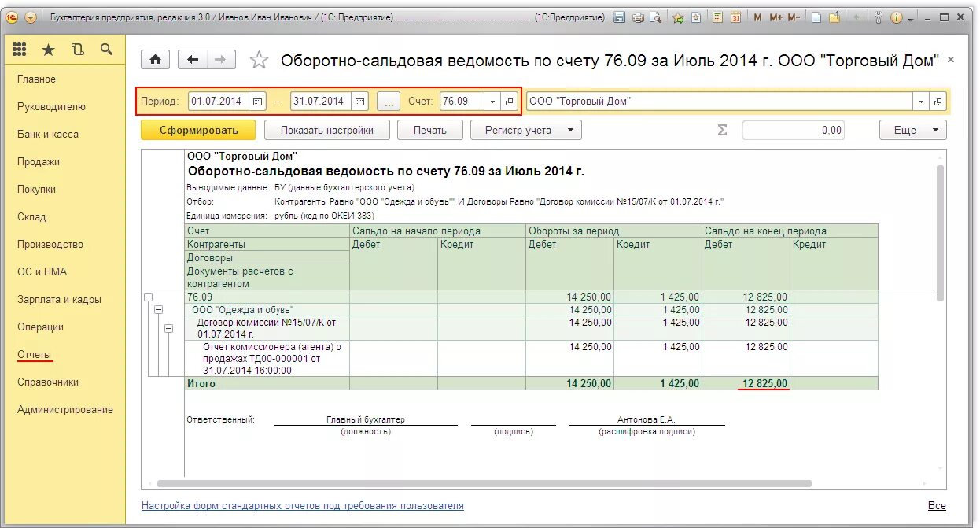Open calendar picker for end date 31.07.2014
The width and height of the screenshot is (980, 528).
[x=359, y=102]
